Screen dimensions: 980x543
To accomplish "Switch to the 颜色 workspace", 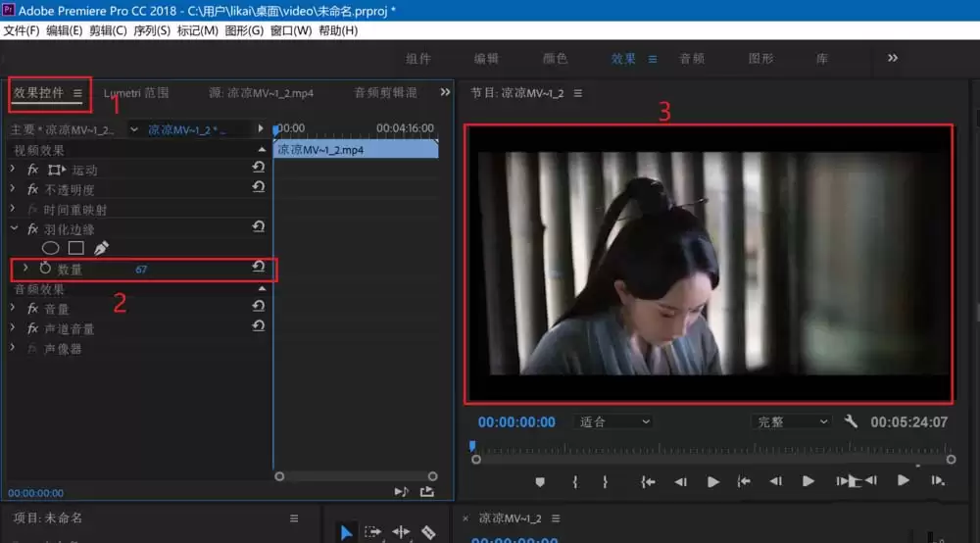I will 555,59.
